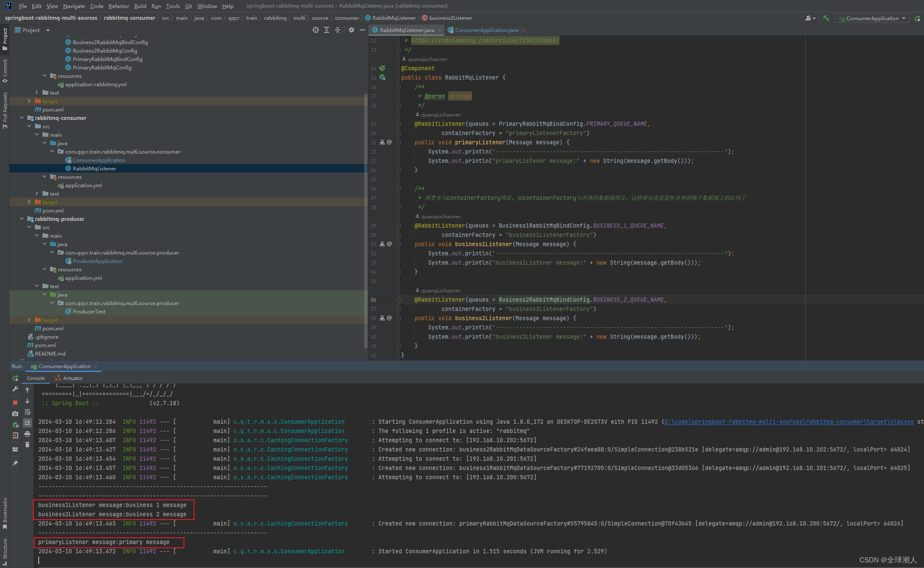Image resolution: width=924 pixels, height=568 pixels.
Task: Select README.md in project tree
Action: pyautogui.click(x=50, y=353)
